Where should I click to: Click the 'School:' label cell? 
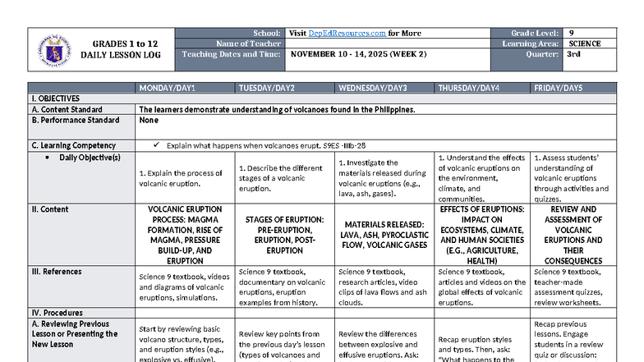point(230,33)
